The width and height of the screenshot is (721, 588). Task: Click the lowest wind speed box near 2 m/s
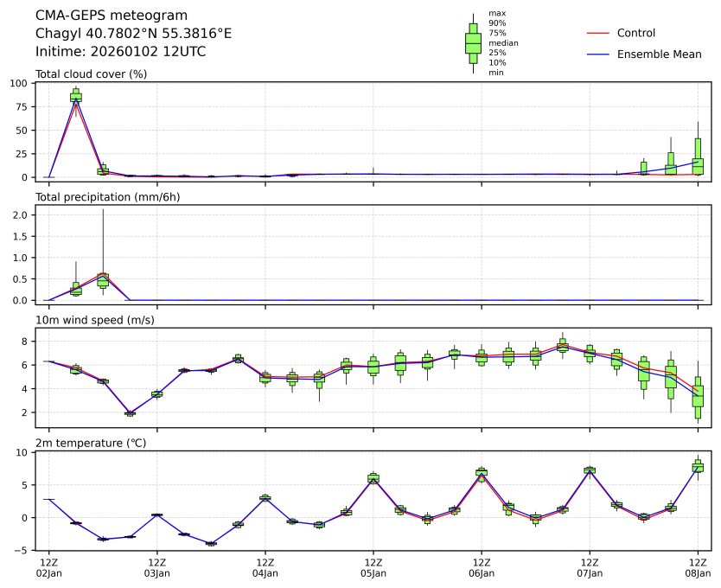(130, 413)
